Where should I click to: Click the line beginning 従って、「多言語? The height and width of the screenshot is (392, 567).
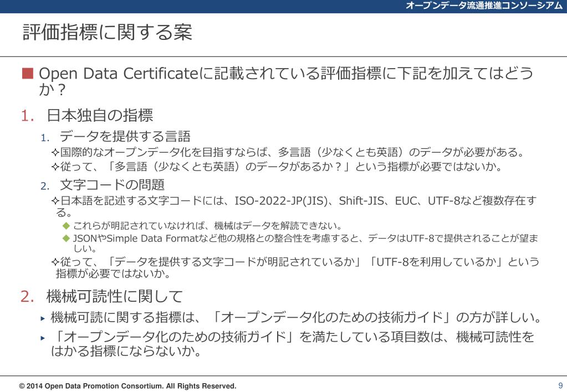tap(277, 167)
